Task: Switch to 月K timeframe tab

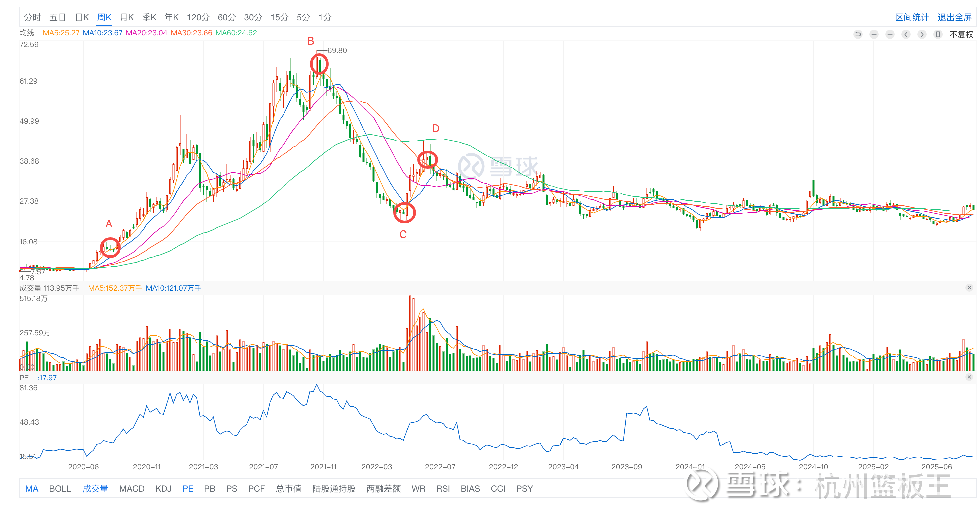Action: click(127, 17)
